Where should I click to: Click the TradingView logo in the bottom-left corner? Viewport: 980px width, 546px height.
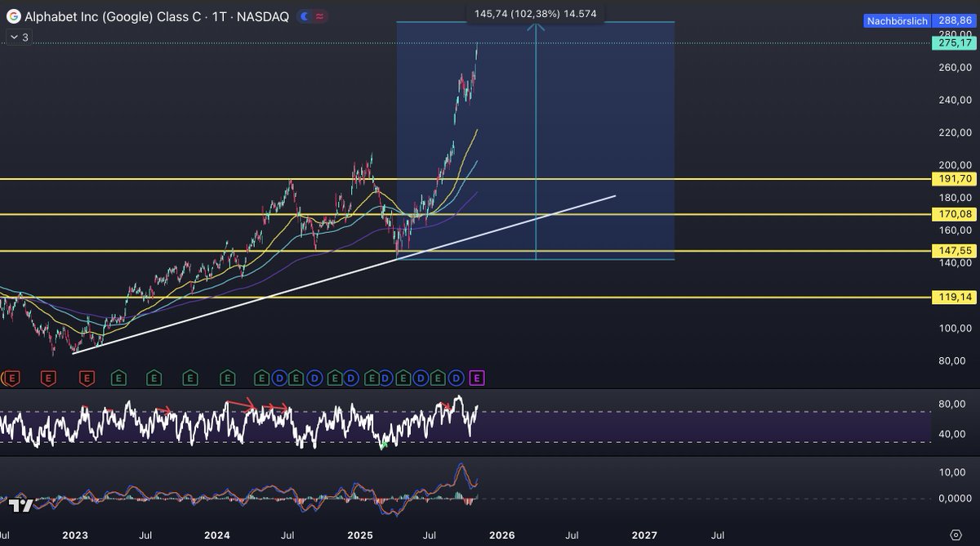click(22, 506)
